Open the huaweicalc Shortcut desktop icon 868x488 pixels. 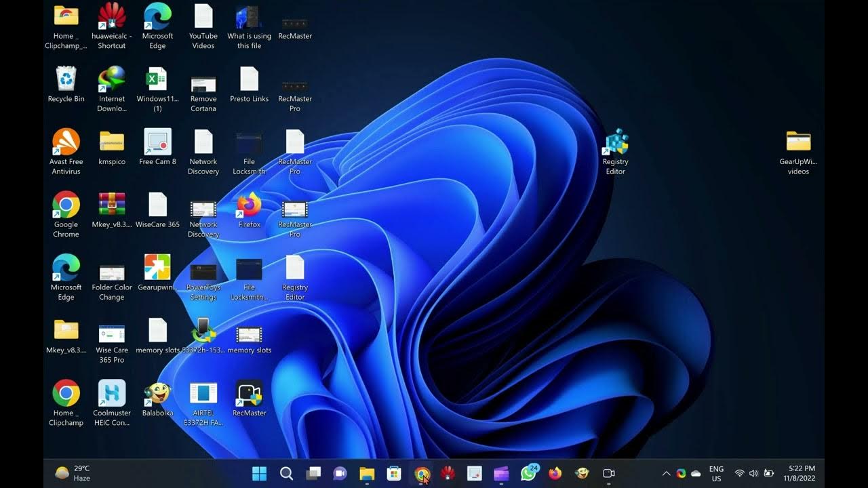click(x=112, y=26)
